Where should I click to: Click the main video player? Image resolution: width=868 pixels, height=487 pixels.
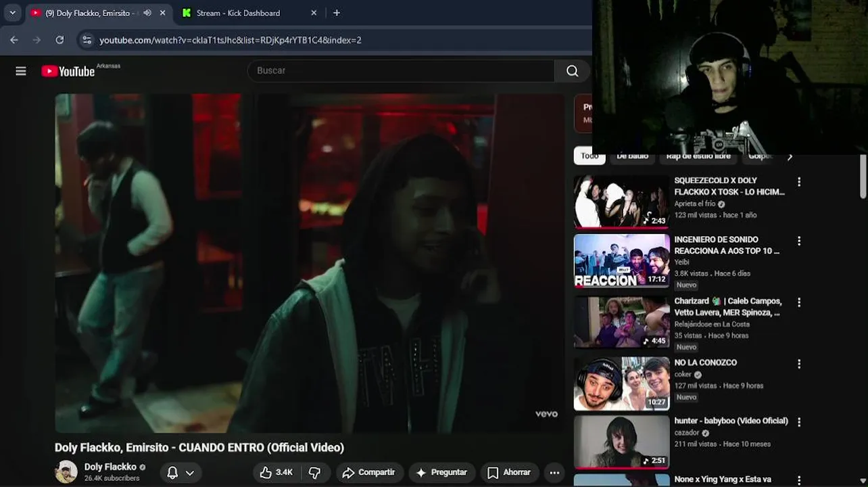(310, 263)
